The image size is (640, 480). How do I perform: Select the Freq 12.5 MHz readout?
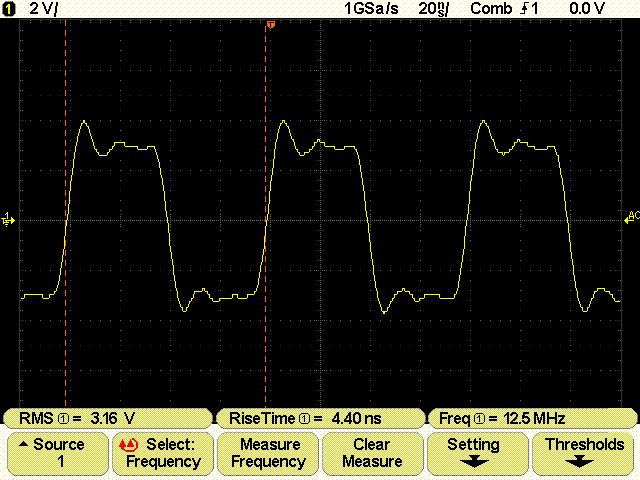[x=531, y=418]
